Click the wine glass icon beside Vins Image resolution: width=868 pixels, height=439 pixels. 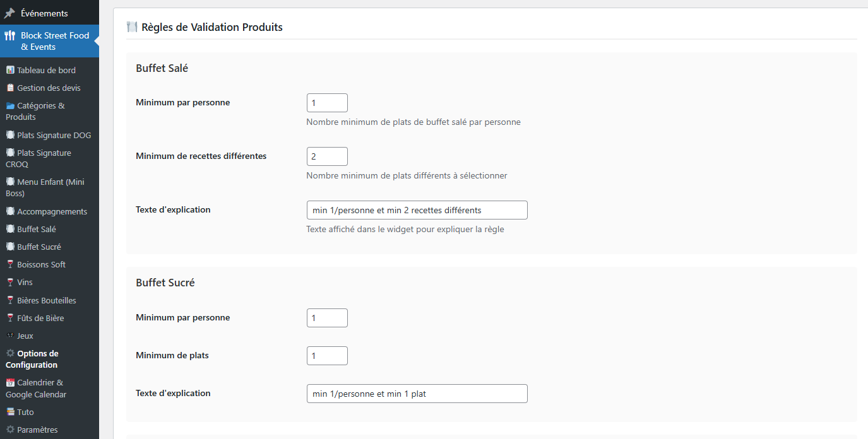(10, 283)
